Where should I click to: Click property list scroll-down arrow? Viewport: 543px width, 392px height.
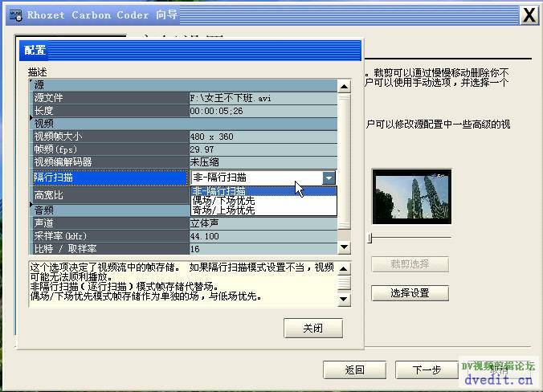click(345, 247)
